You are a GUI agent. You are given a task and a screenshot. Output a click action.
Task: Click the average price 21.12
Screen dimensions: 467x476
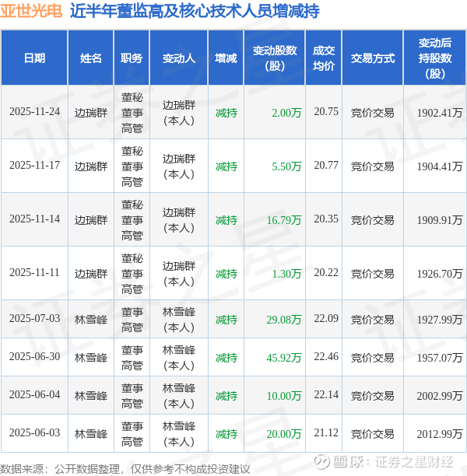[326, 433]
